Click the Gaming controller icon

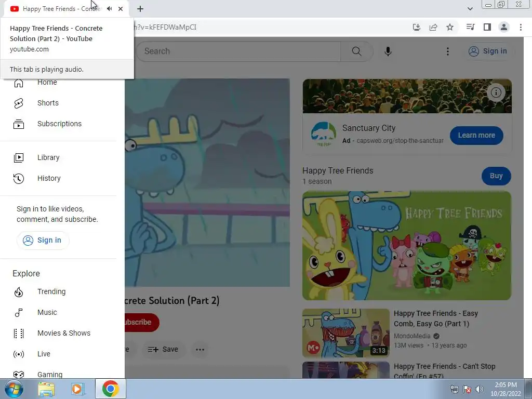tap(19, 375)
